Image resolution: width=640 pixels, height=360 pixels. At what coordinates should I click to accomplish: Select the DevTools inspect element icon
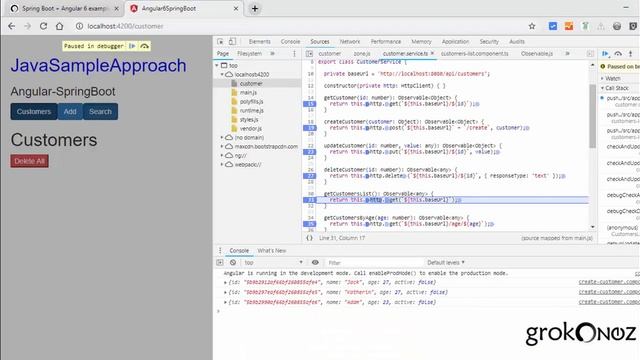click(220, 42)
